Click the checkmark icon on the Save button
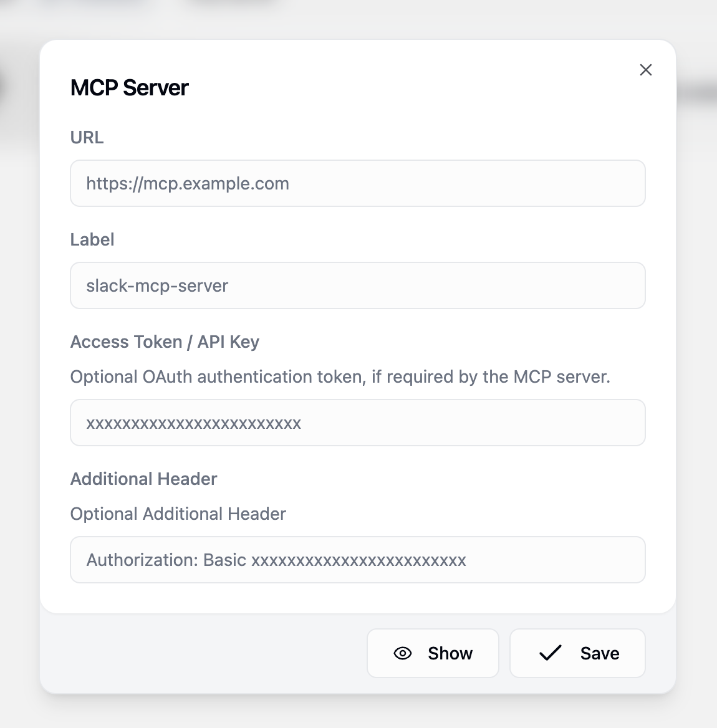The width and height of the screenshot is (717, 728). pos(549,653)
